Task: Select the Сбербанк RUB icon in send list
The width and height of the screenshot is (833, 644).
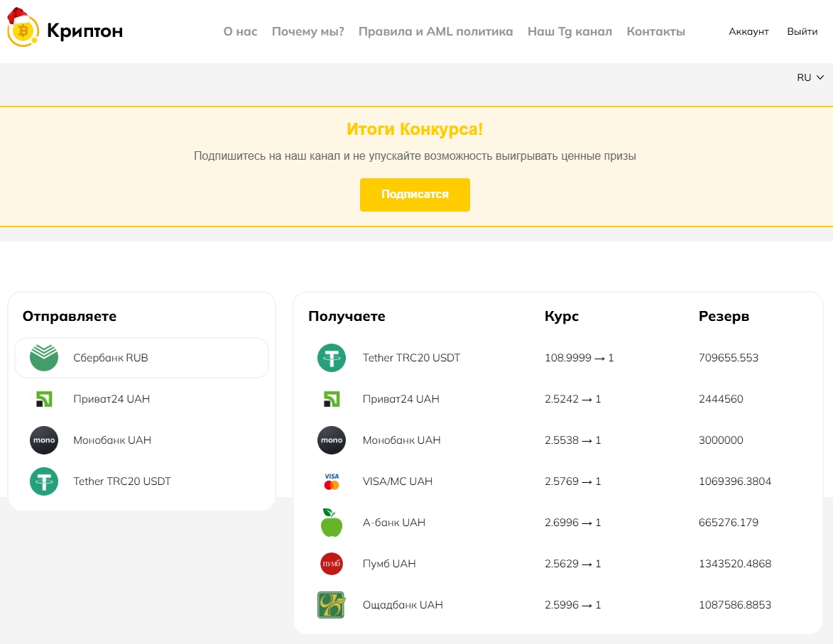Action: pos(44,358)
